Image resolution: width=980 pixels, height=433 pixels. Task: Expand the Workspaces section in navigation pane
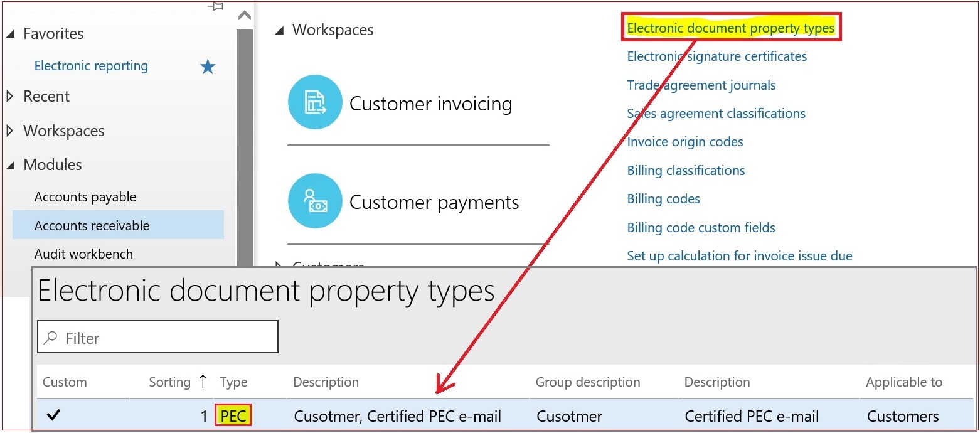pos(10,131)
